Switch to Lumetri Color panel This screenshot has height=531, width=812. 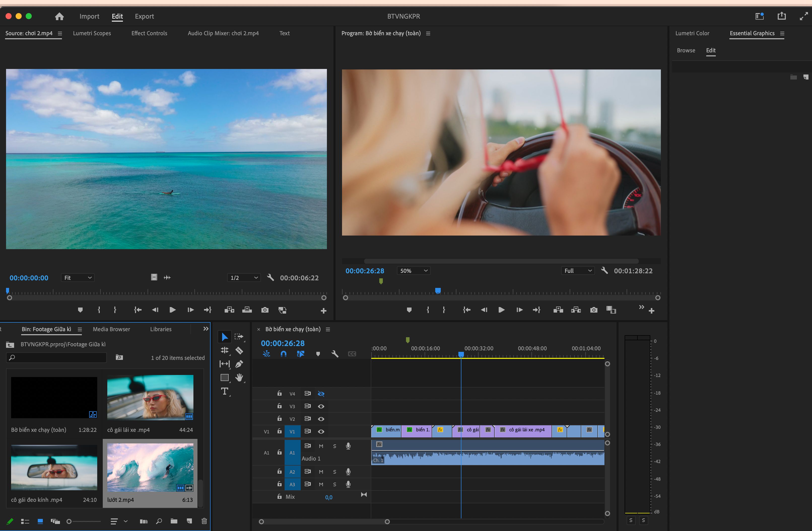pyautogui.click(x=692, y=33)
